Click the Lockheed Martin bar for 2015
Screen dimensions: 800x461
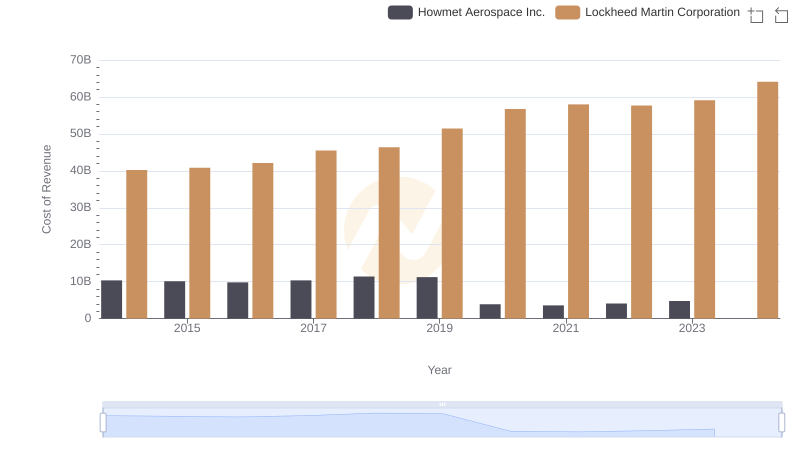pyautogui.click(x=199, y=243)
